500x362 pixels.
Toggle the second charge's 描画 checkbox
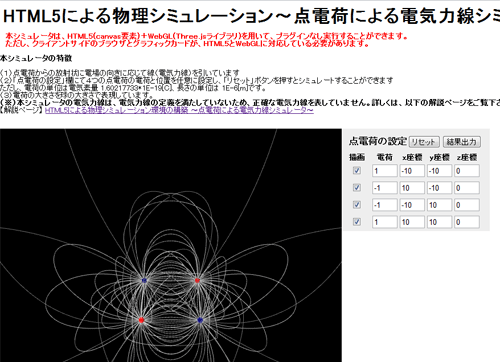(357, 188)
